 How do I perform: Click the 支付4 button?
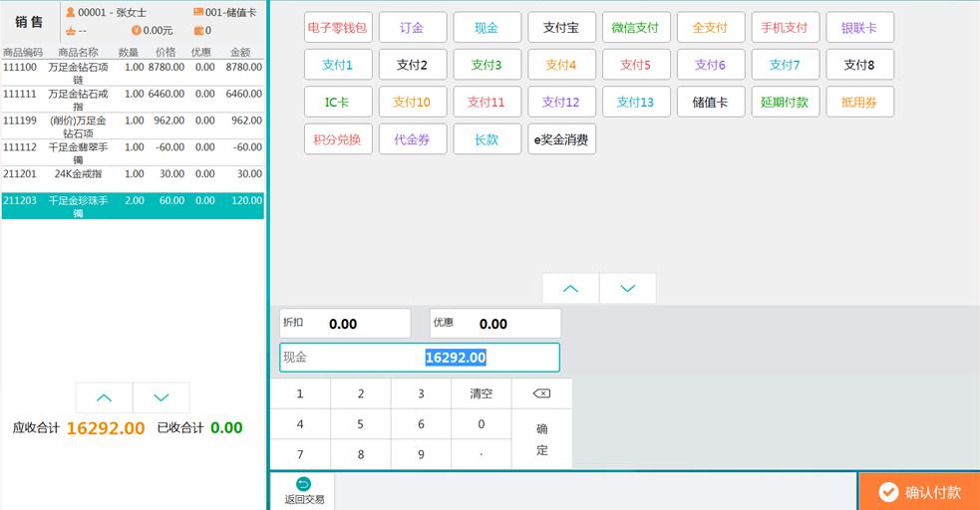(561, 65)
